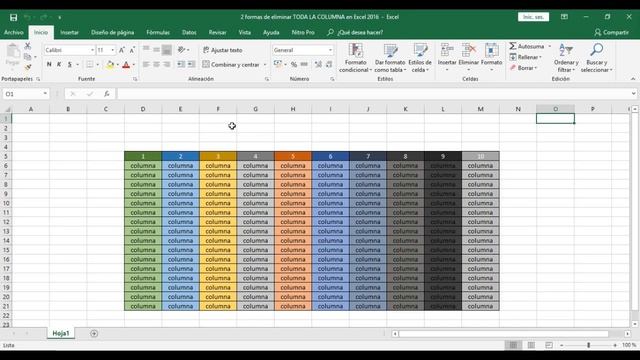
Task: Align cell content to the bottom
Action: 167,50
